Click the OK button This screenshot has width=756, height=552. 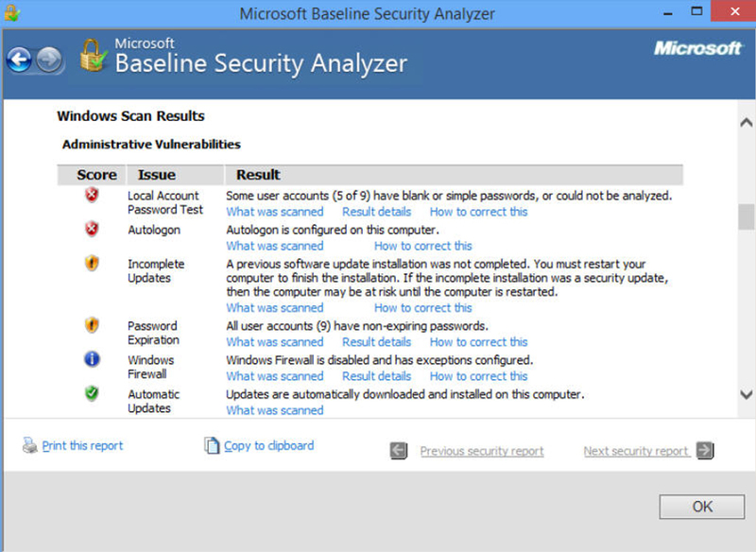[x=701, y=507]
